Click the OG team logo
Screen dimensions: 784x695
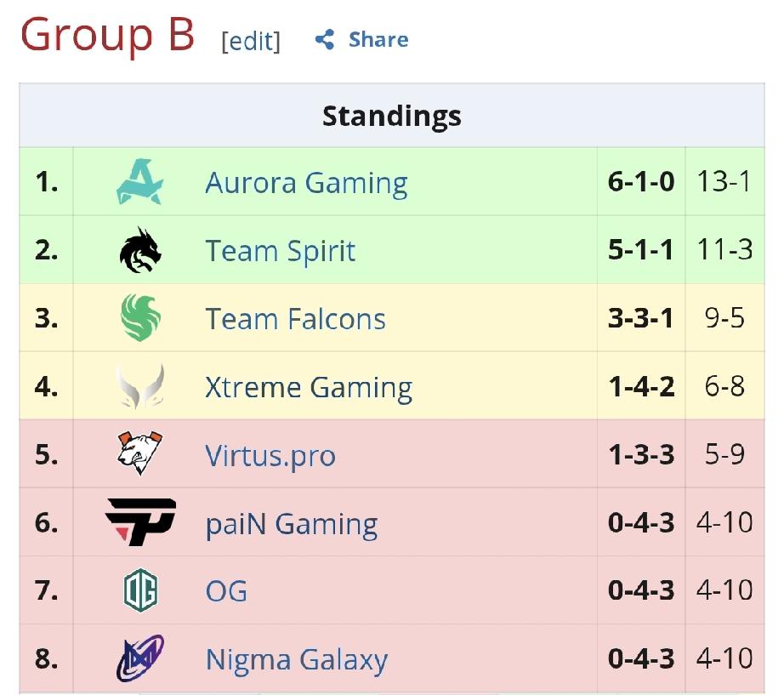pos(139,590)
